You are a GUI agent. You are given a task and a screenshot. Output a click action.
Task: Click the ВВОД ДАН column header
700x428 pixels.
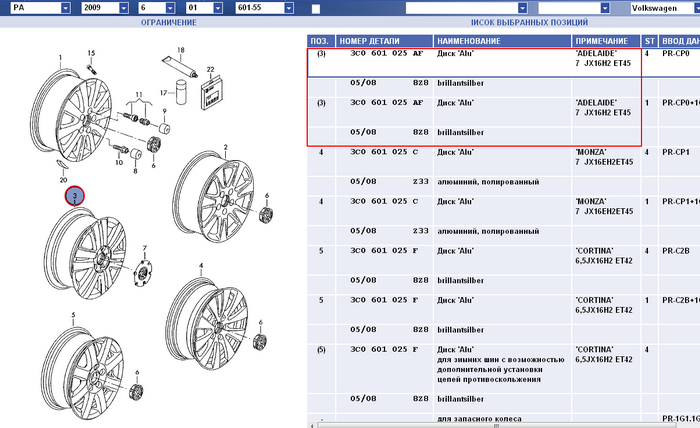[x=679, y=41]
